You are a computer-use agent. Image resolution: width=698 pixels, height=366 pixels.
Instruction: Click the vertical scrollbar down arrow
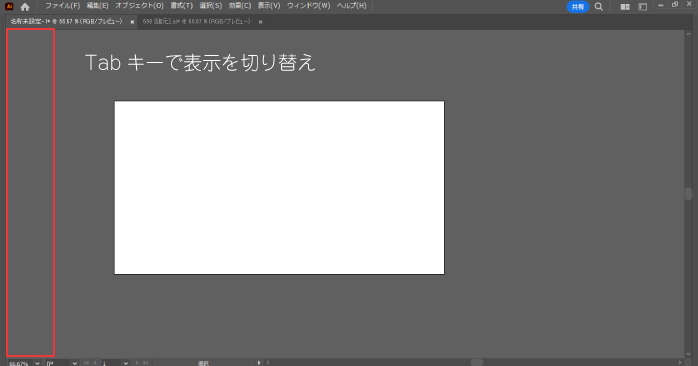(689, 354)
